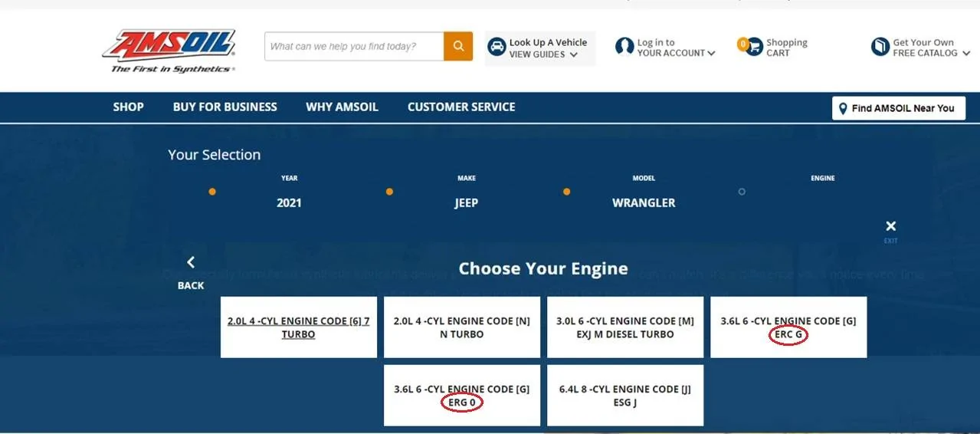Choose 2.0L 4-CYL Engine Code [6] 7 Turbo
The height and width of the screenshot is (434, 980).
click(x=299, y=327)
